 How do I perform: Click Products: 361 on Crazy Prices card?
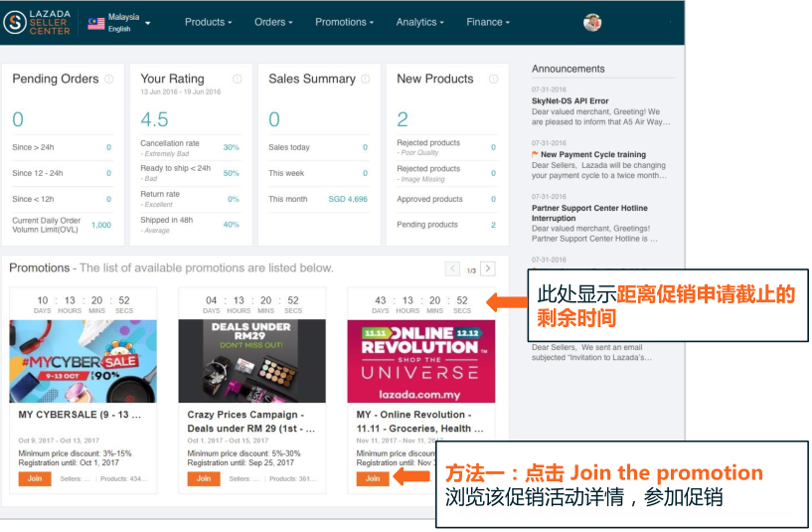(292, 478)
